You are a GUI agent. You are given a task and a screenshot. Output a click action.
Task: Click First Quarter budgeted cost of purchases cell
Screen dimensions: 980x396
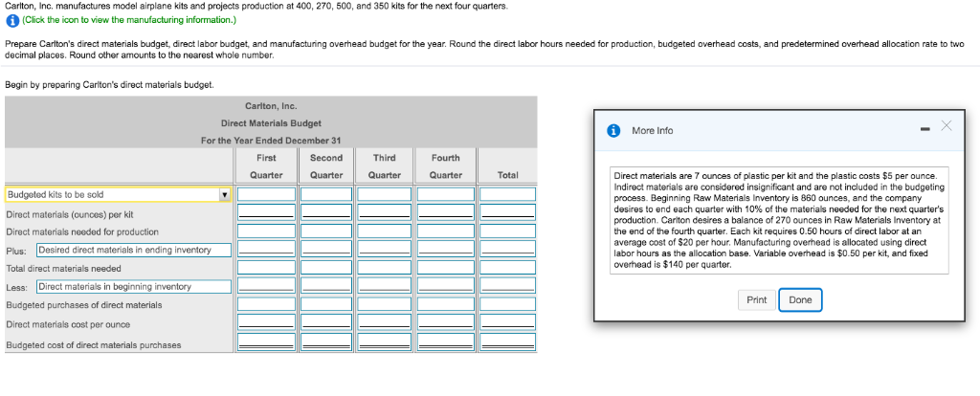266,342
